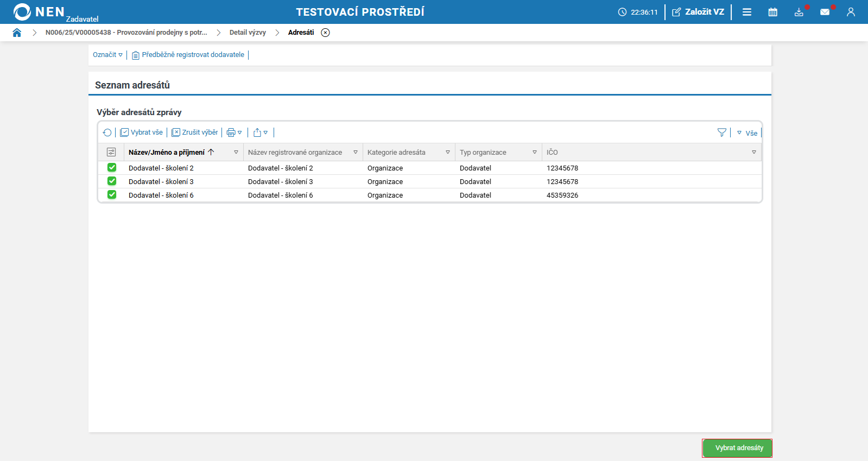Uncheck Dodavatel - školení 6 row

(x=112, y=195)
